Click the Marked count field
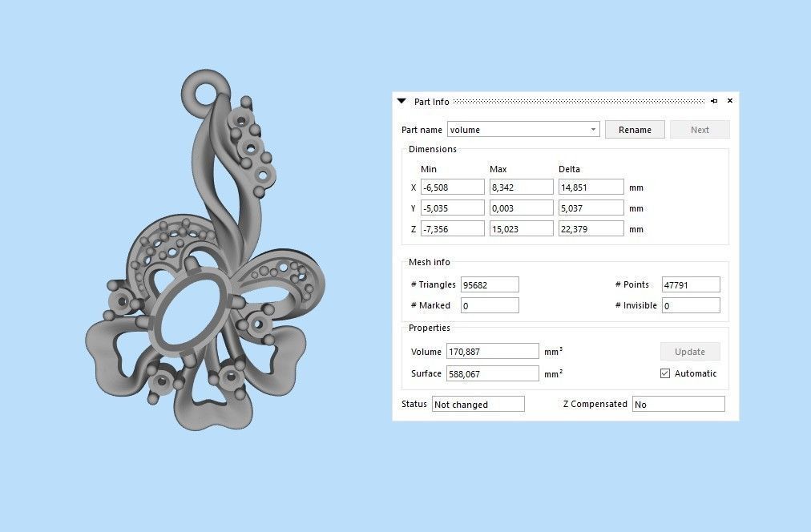Image resolution: width=811 pixels, height=532 pixels. coord(490,305)
